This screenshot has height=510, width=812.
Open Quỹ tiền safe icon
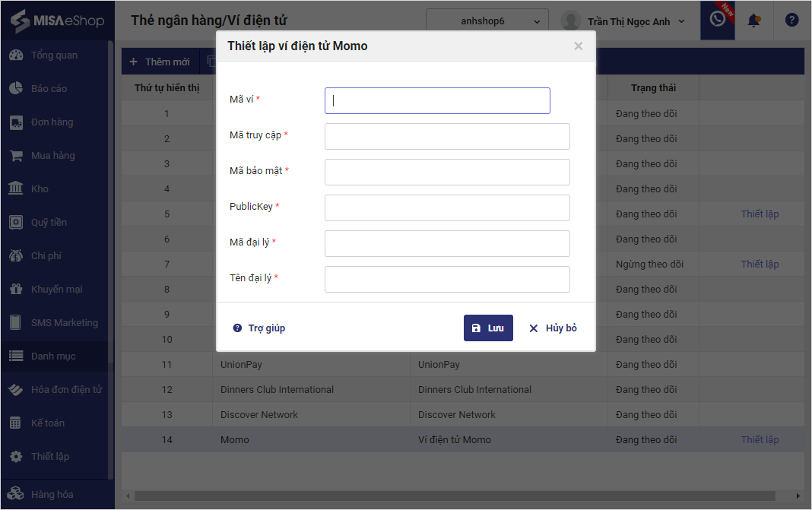(16, 222)
